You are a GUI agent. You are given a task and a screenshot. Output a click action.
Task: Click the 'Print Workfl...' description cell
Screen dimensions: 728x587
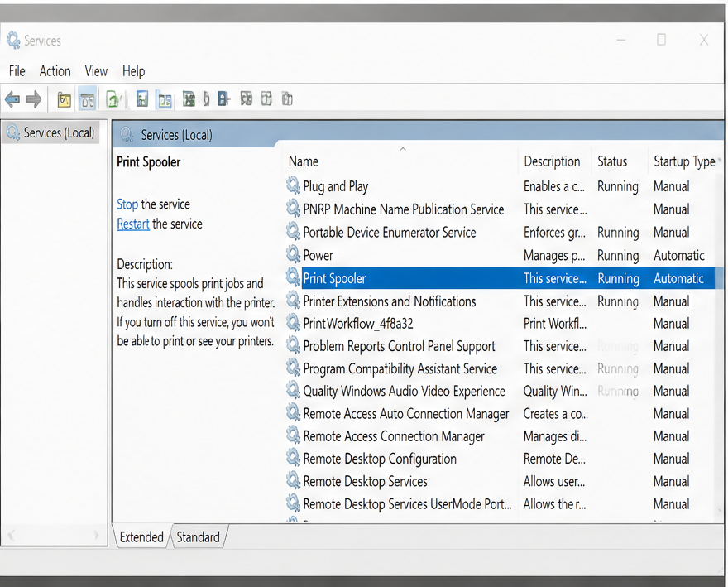[x=555, y=324]
